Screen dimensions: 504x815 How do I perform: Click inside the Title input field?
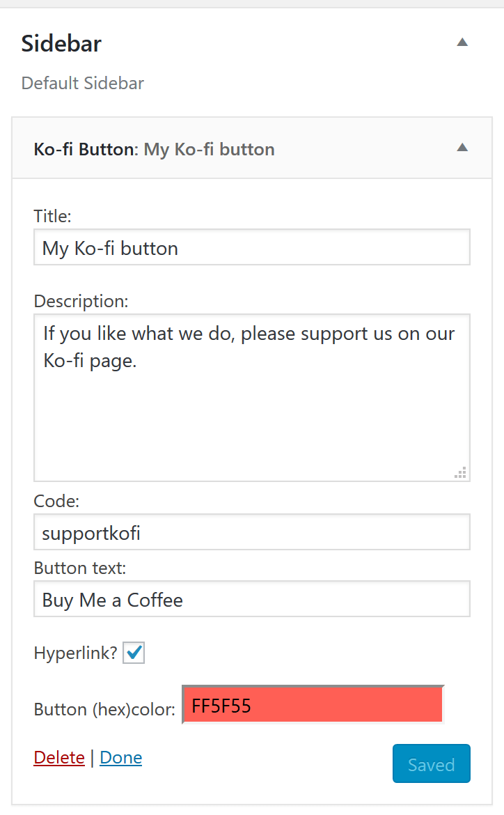click(251, 247)
